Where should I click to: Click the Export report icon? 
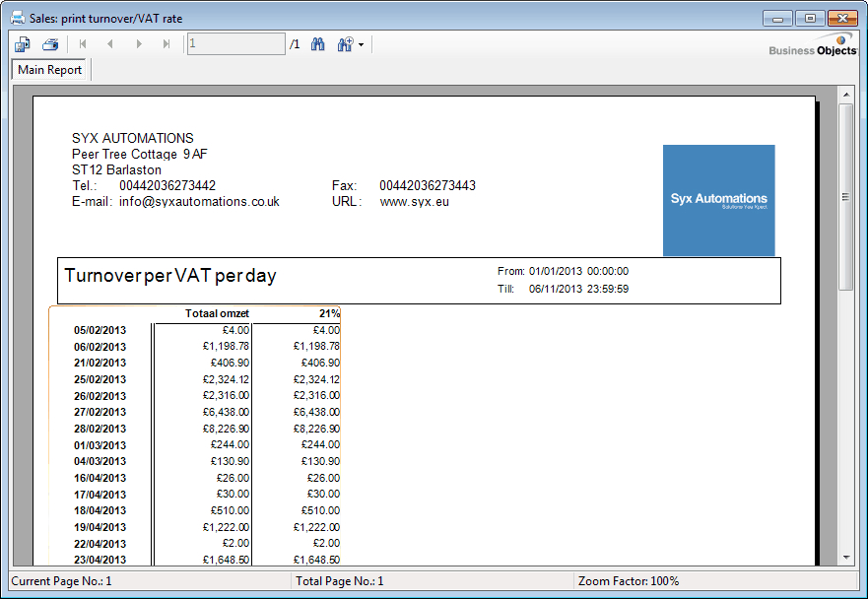pos(23,44)
